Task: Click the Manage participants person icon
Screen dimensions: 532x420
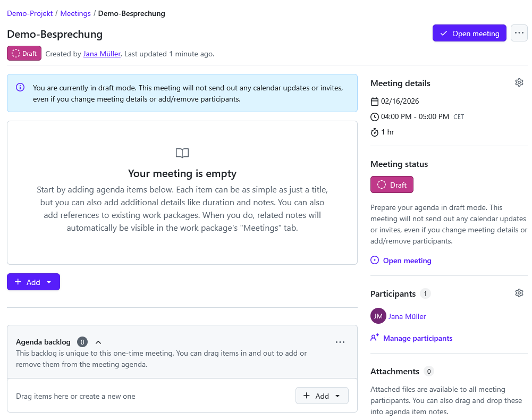Action: pyautogui.click(x=374, y=338)
